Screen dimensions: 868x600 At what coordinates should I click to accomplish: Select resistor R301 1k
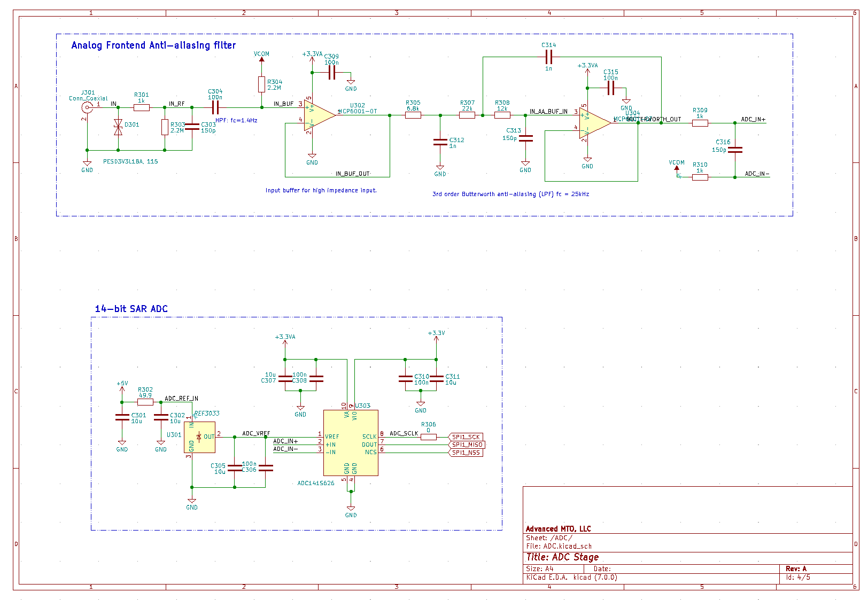(x=142, y=107)
